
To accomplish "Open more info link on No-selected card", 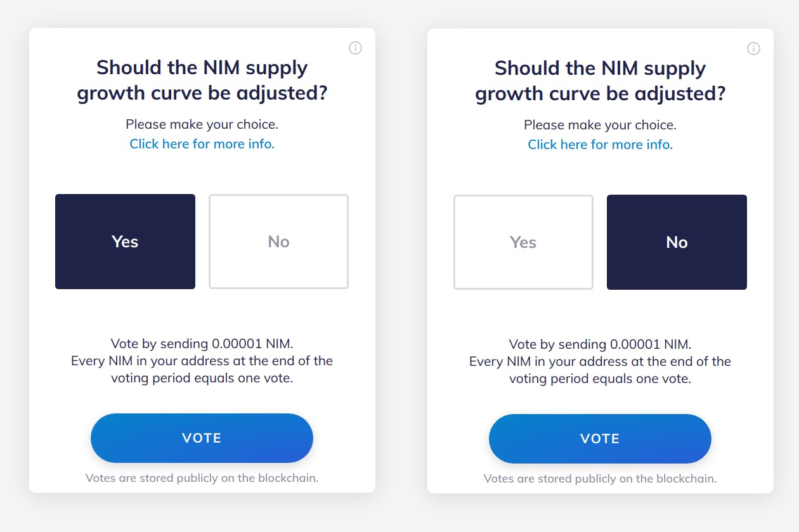I will pos(600,145).
